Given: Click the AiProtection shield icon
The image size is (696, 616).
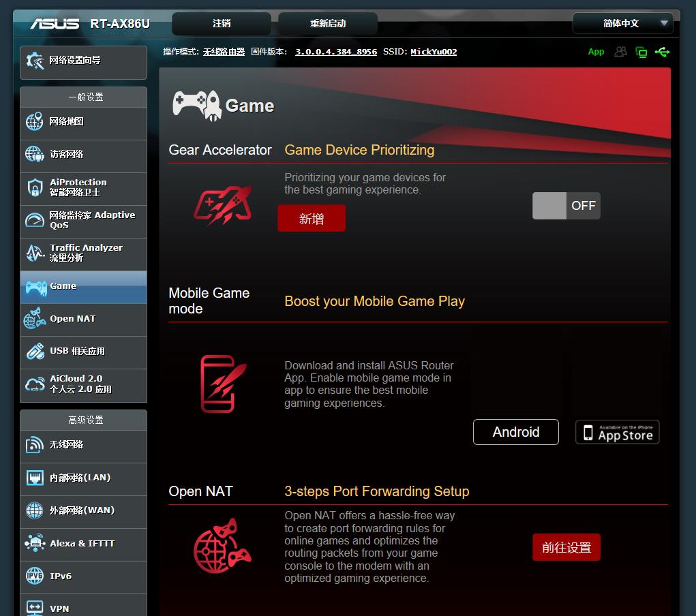Looking at the screenshot, I should click(35, 187).
